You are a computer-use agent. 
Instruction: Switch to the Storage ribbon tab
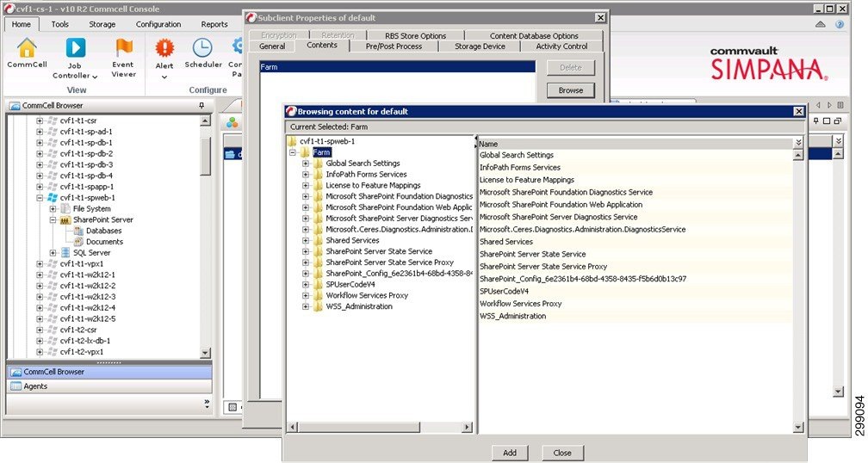[102, 24]
